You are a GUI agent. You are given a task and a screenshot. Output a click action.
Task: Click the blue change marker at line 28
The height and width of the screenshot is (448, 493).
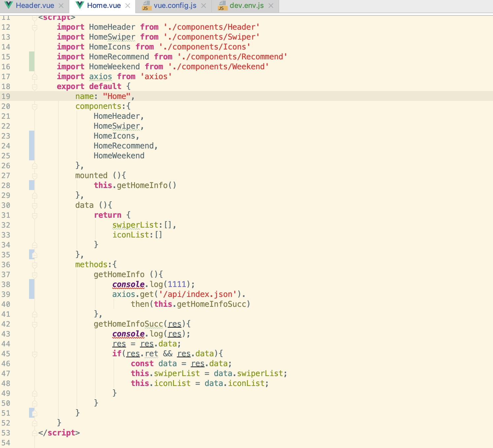(x=32, y=185)
